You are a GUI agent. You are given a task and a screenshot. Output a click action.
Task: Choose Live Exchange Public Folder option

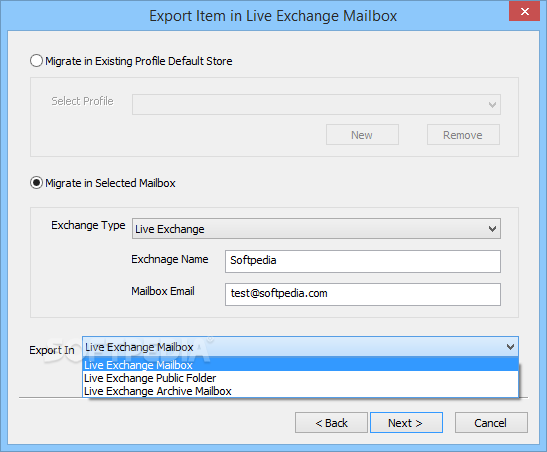coord(300,378)
